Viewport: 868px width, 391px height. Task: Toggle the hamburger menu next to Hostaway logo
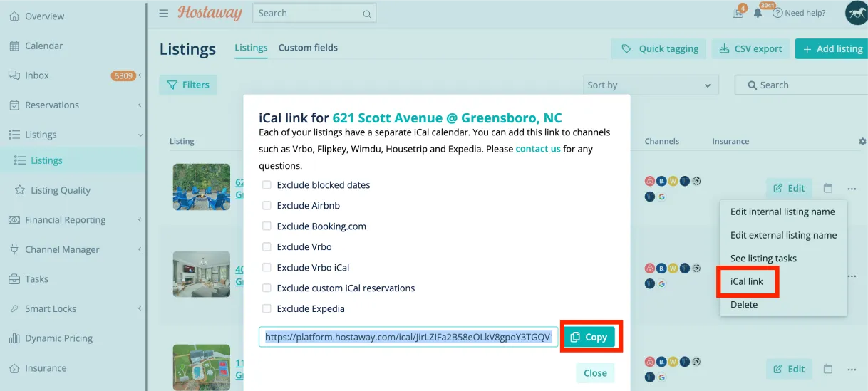click(164, 13)
